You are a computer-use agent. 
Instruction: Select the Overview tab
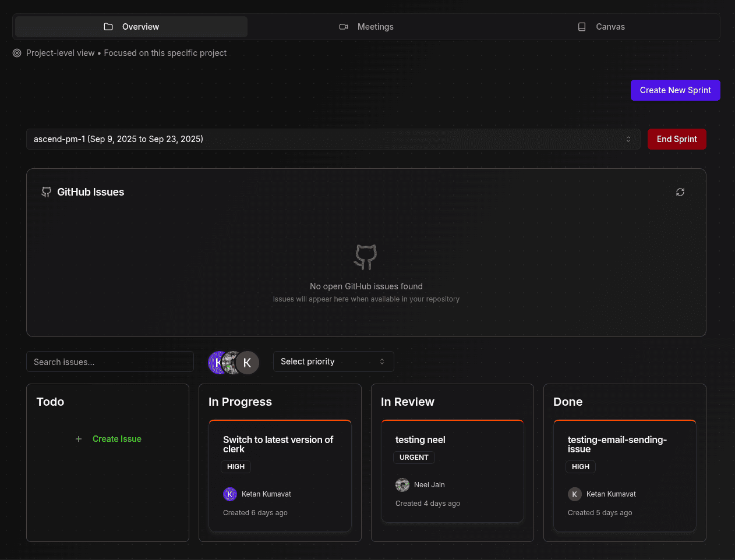[131, 27]
